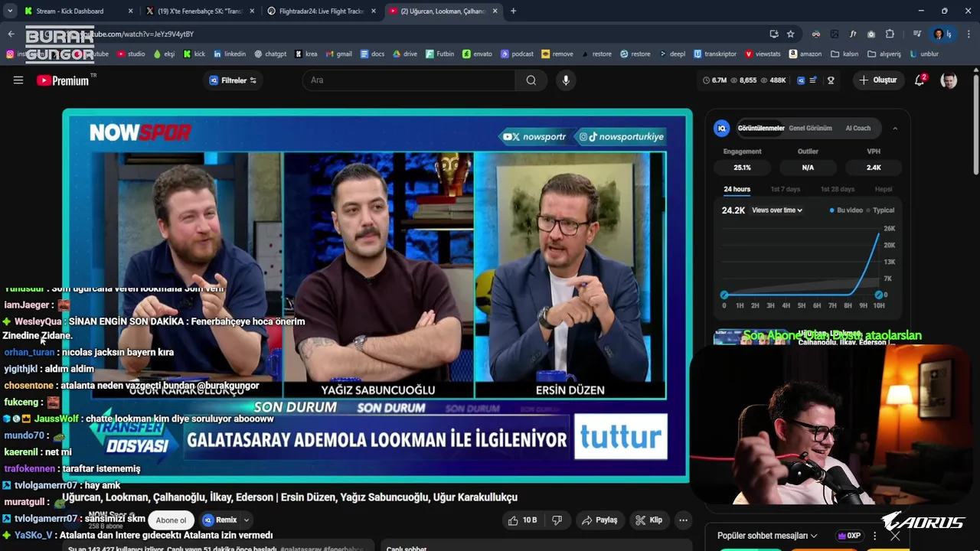The image size is (980, 551).
Task: Toggle the Bu video chart legend
Action: coord(847,210)
